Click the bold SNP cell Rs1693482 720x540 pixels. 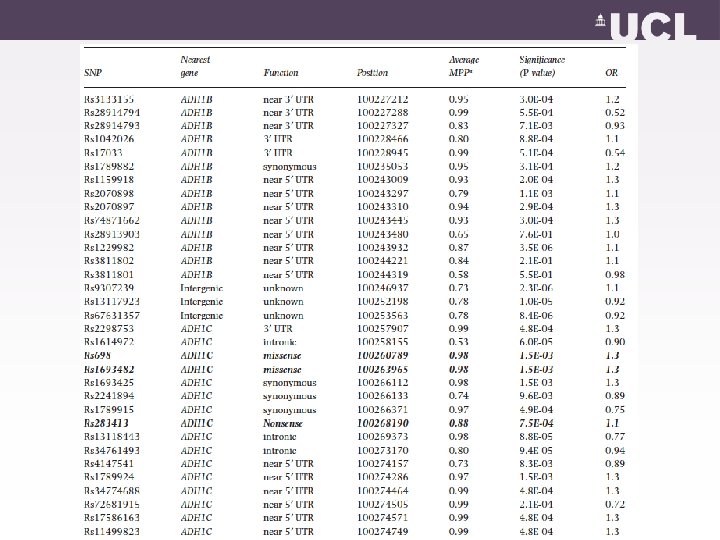pos(109,369)
